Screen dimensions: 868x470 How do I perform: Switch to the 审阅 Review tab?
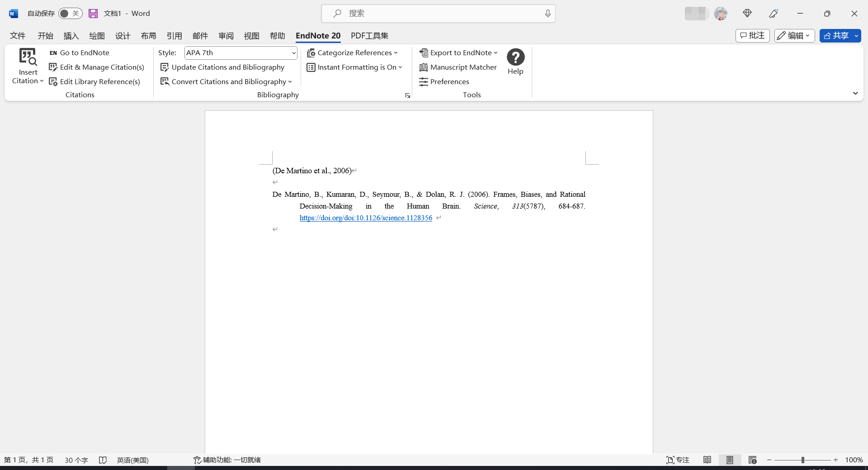[x=226, y=36]
